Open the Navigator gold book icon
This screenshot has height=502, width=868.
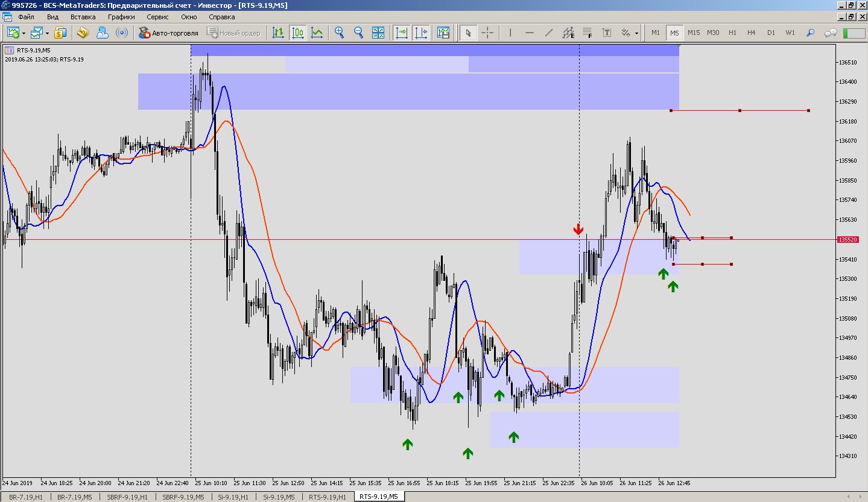(x=83, y=33)
